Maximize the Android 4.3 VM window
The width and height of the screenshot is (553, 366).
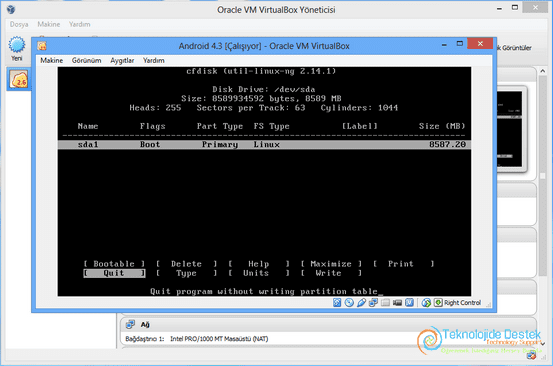(x=460, y=43)
